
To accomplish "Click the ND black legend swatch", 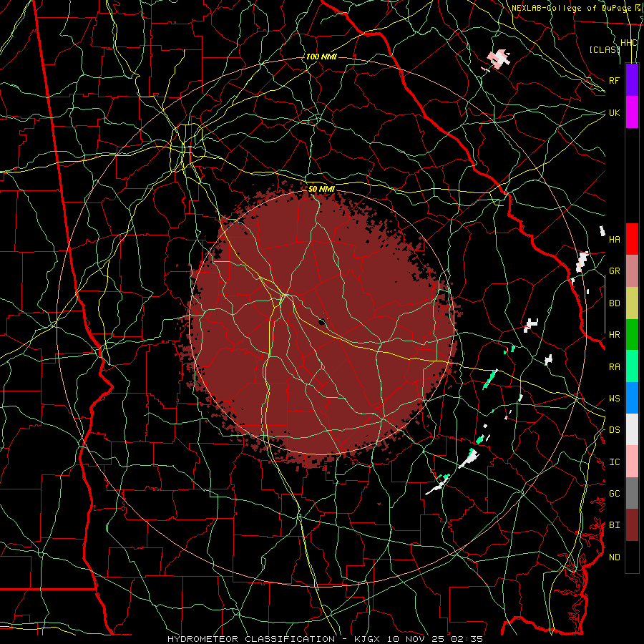I will (x=632, y=557).
